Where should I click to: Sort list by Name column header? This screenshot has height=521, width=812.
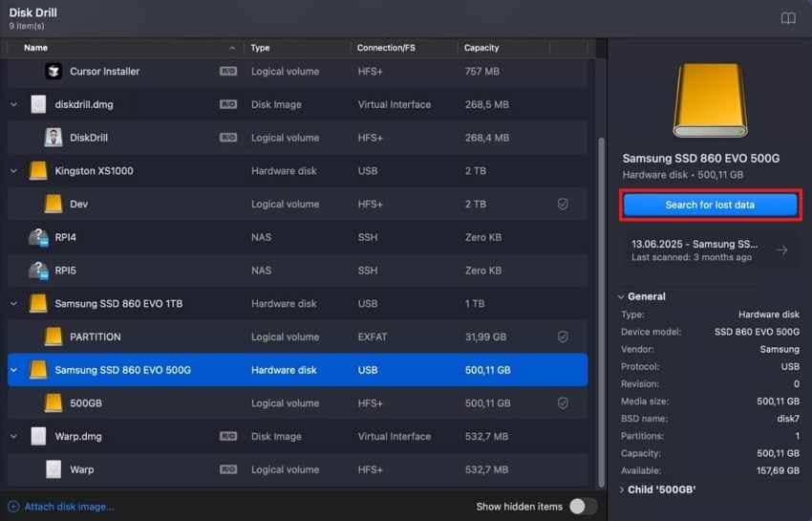pyautogui.click(x=35, y=48)
